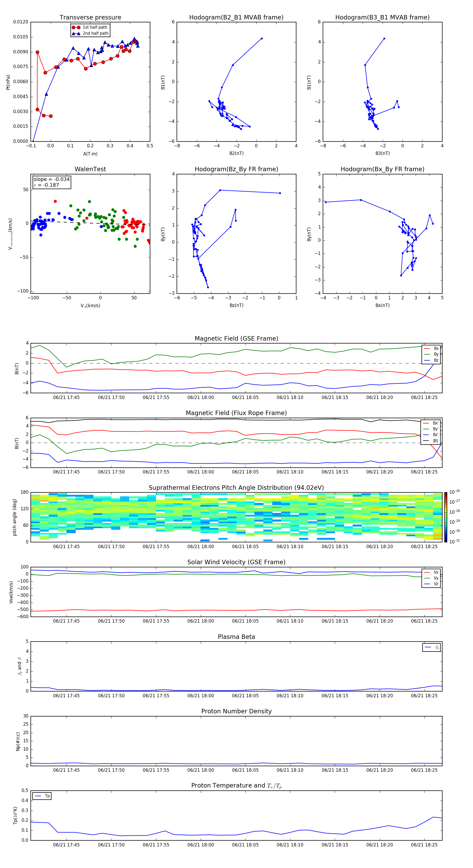Click the "Hodogram(Bx_By FR frame)" title
473x868 pixels.
point(382,169)
